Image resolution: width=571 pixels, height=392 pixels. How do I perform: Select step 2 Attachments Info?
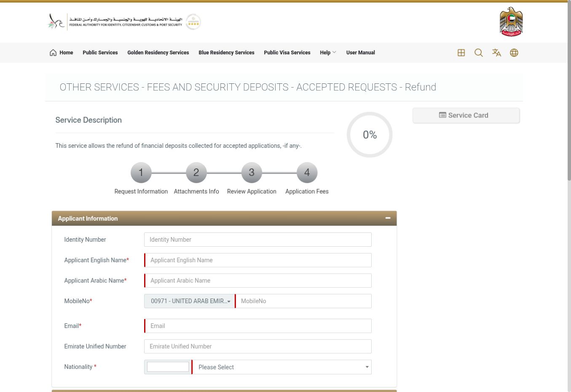196,173
